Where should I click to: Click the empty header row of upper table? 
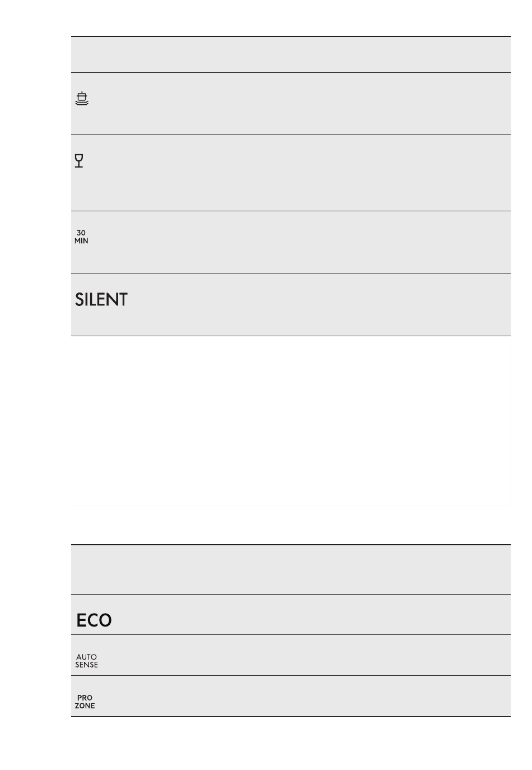tap(291, 54)
